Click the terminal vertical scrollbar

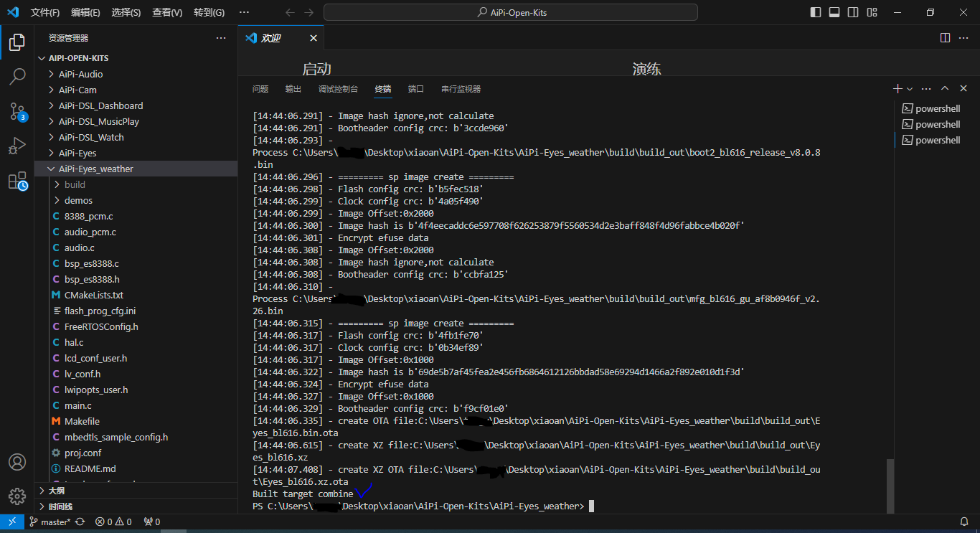(890, 486)
